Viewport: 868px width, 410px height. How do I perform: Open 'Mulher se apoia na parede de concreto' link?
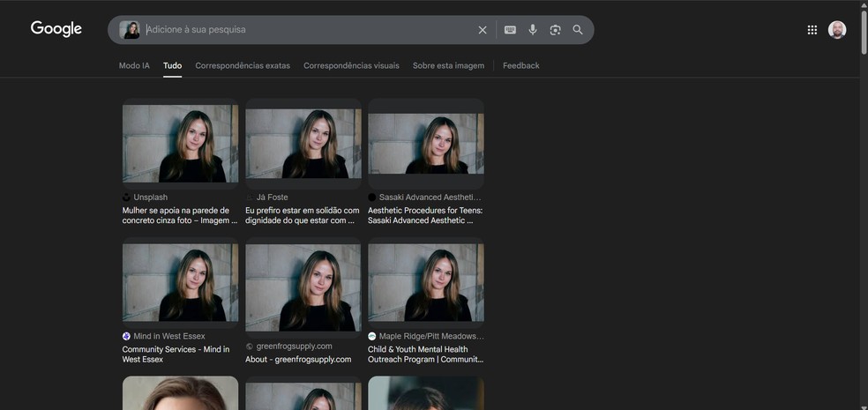[x=180, y=215]
